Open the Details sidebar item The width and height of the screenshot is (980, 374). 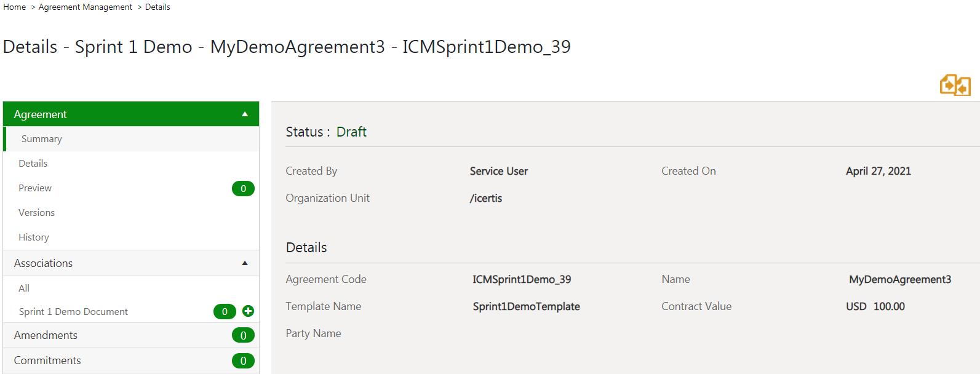coord(33,164)
